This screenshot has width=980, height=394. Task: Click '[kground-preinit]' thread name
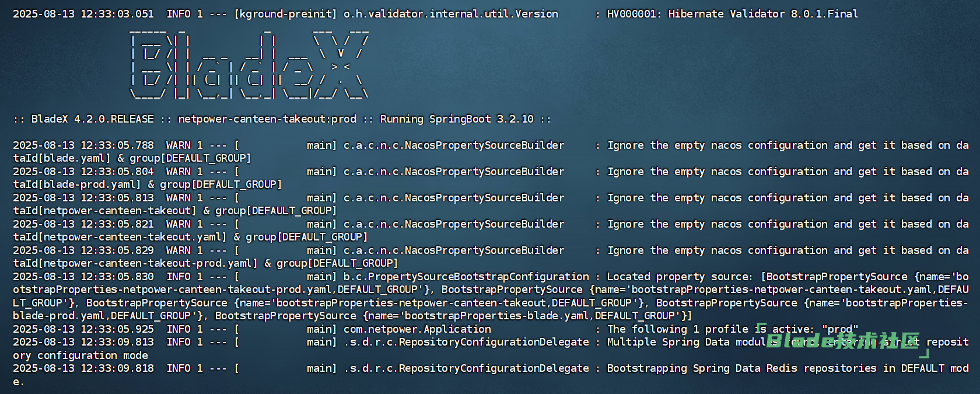285,14
